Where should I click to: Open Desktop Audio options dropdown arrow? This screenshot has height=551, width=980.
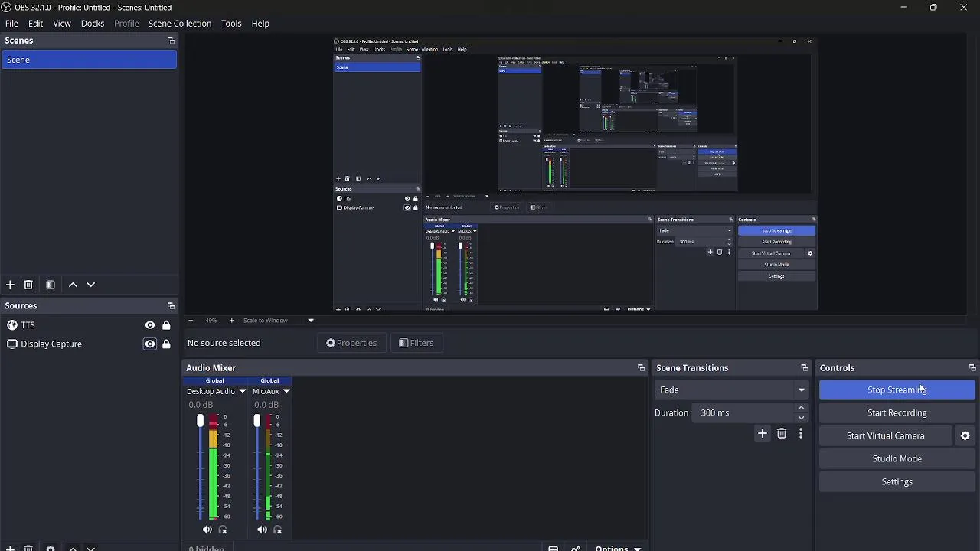coord(243,391)
